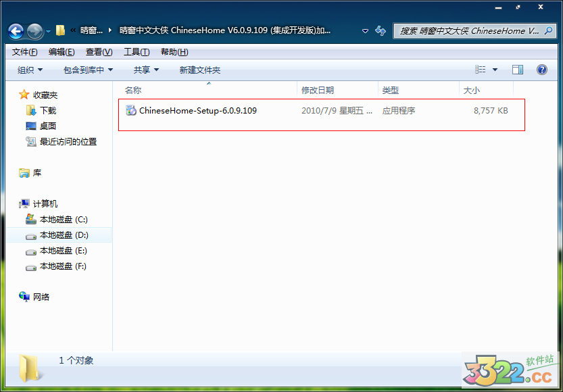Click the C: drive Windows icon

click(31, 220)
